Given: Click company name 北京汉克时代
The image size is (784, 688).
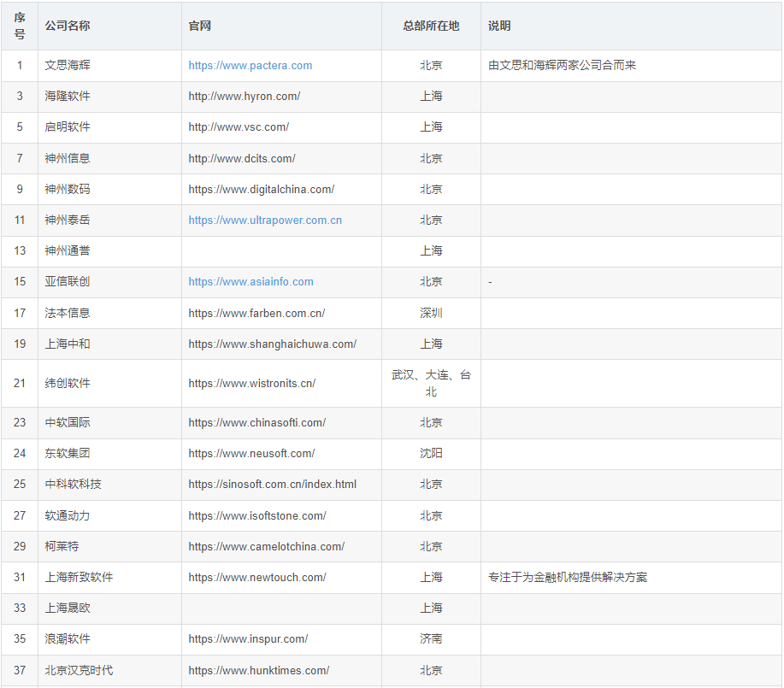Looking at the screenshot, I should coord(79,671).
